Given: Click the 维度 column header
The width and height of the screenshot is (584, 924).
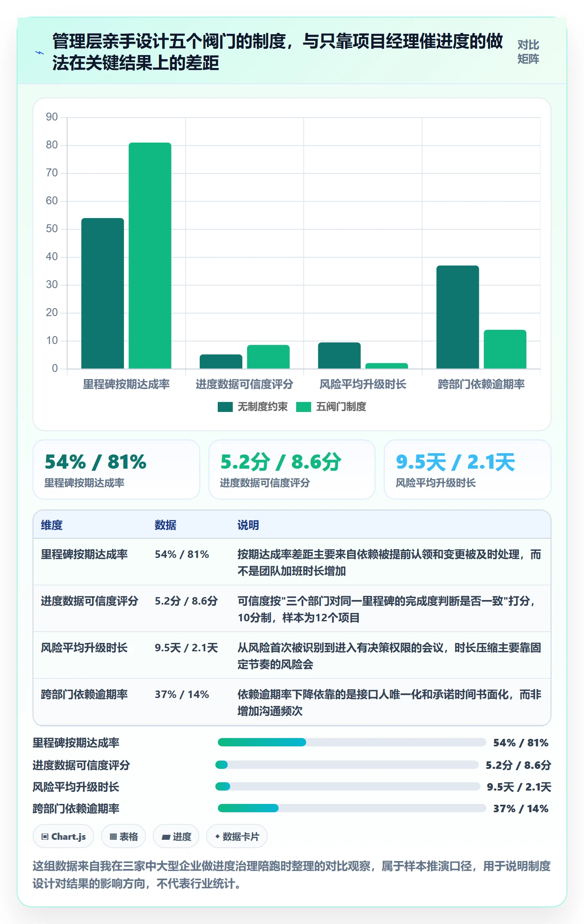Looking at the screenshot, I should pos(52,525).
